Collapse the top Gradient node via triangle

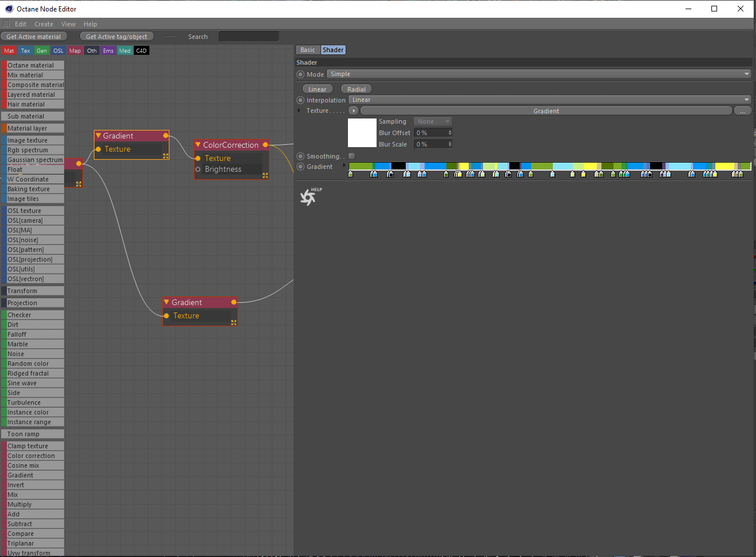click(x=98, y=136)
